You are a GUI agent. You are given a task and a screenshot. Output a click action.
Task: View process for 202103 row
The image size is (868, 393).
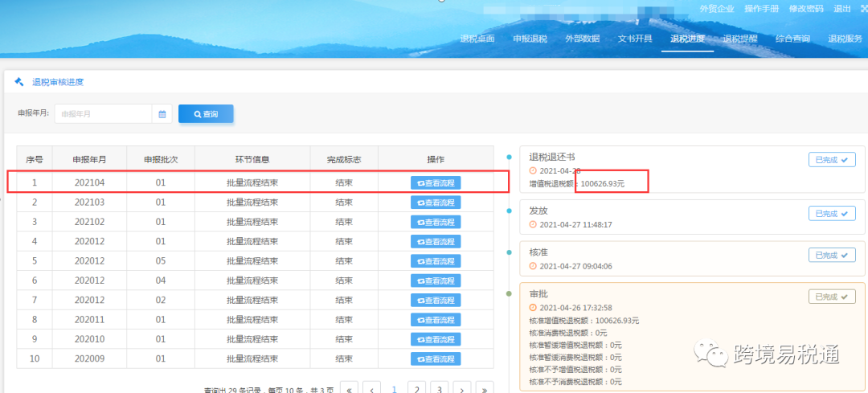[436, 203]
